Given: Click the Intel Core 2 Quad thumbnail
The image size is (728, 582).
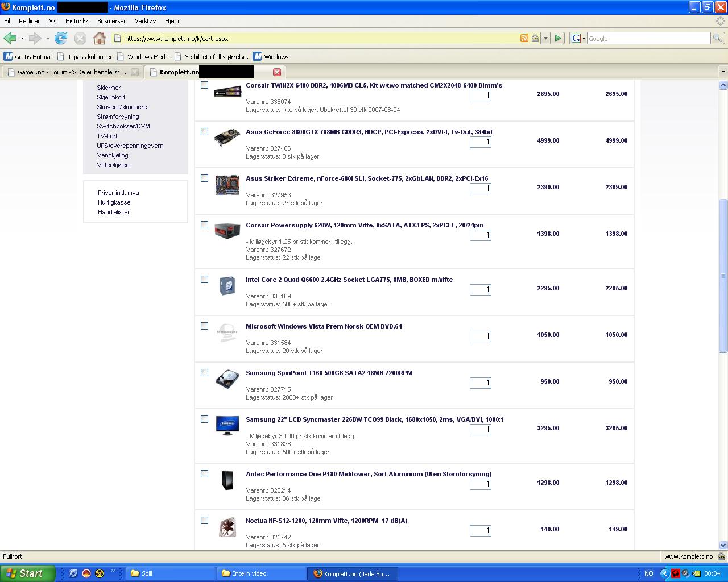Looking at the screenshot, I should pos(227,285).
